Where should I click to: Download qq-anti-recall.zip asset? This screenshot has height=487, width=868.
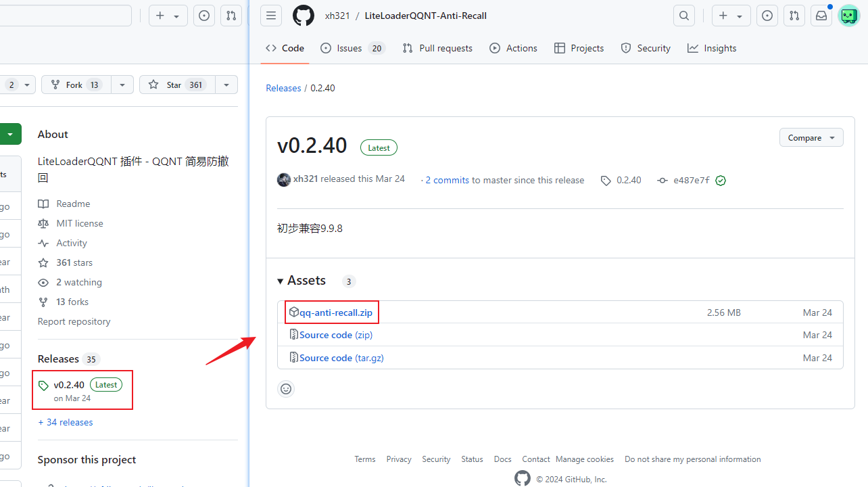(336, 312)
